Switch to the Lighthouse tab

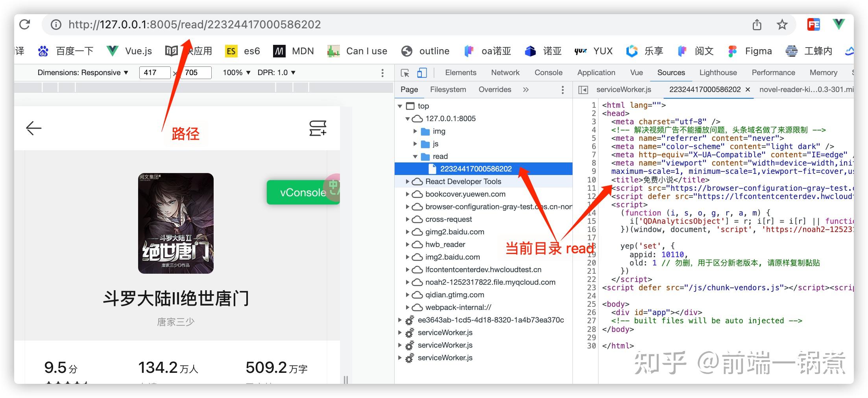tap(718, 73)
